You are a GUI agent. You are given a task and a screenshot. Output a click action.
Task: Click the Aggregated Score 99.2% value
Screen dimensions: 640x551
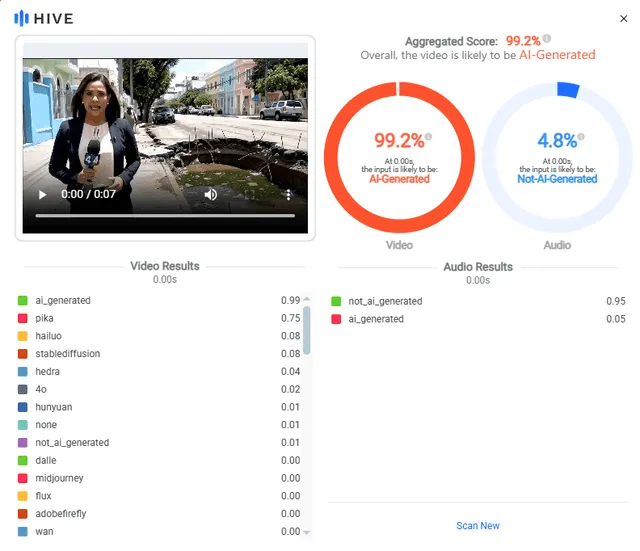pyautogui.click(x=523, y=41)
